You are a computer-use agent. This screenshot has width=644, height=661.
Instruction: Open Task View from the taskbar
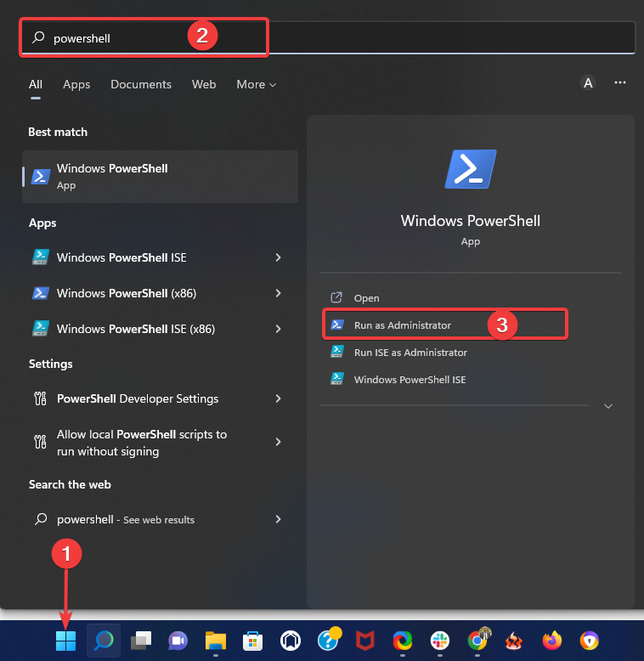click(141, 641)
